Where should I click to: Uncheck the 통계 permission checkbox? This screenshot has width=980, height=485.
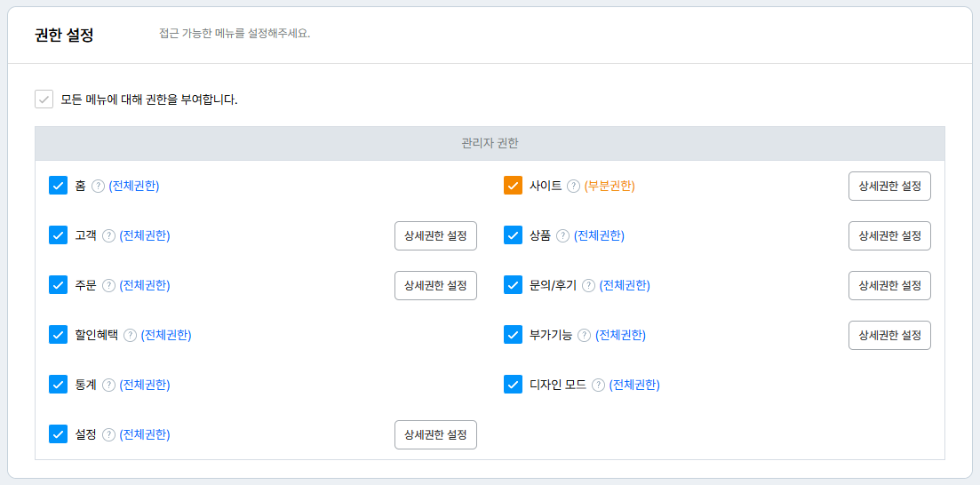click(x=59, y=385)
